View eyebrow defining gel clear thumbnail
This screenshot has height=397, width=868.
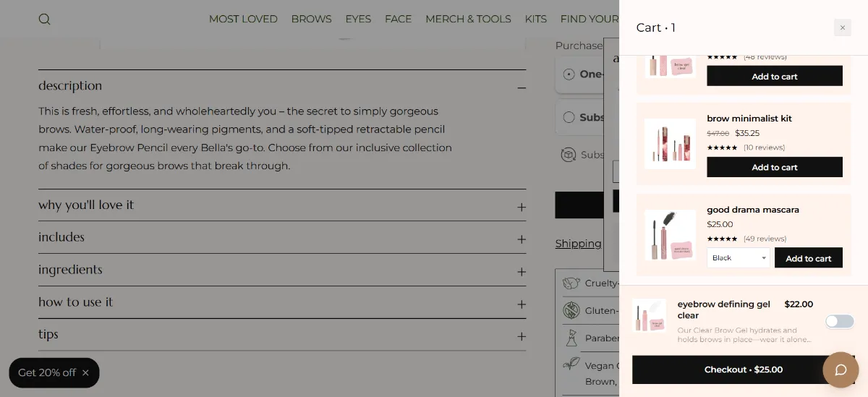pyautogui.click(x=649, y=316)
